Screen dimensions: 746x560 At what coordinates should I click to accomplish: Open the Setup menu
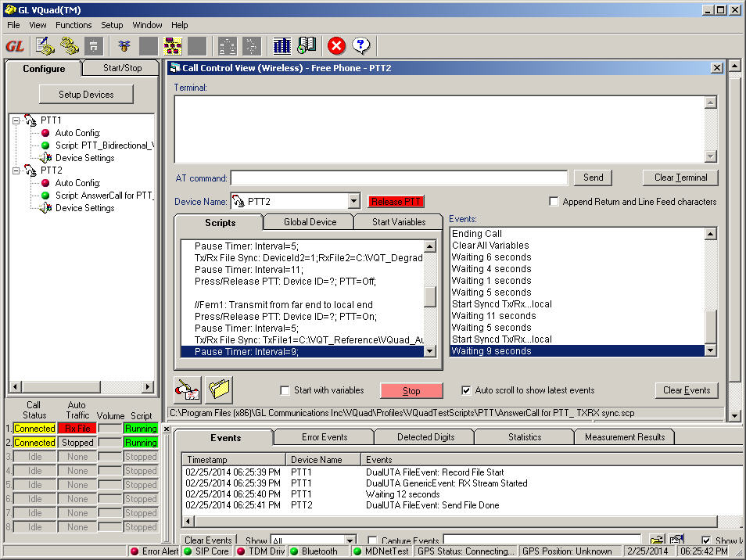tap(112, 25)
